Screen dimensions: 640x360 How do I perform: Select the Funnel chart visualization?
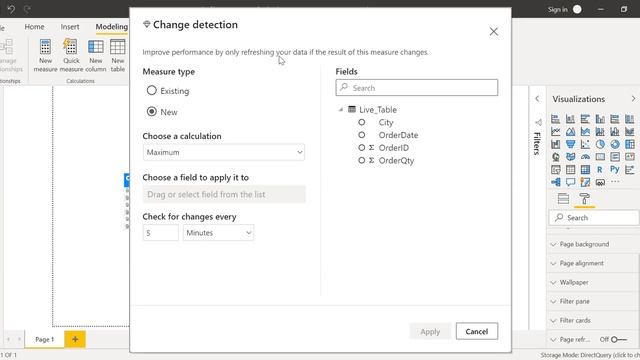[x=571, y=144]
